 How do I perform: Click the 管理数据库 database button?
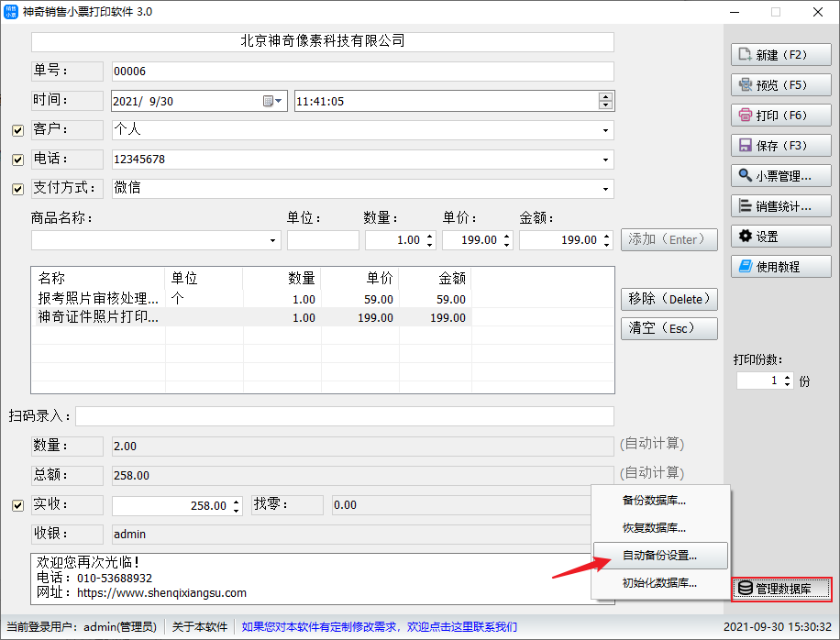coord(781,590)
